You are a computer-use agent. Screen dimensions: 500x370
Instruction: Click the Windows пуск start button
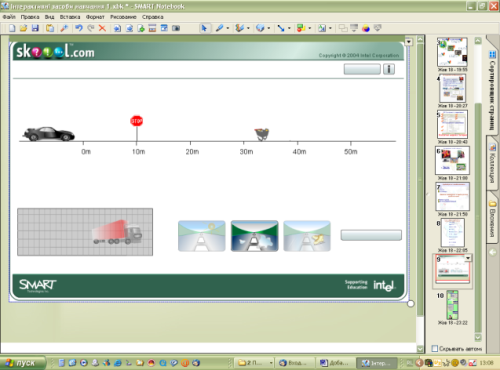(x=22, y=363)
